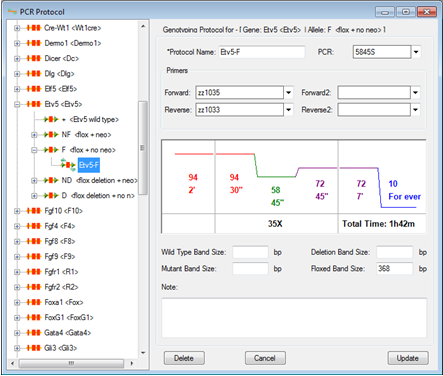Collapse the Etv5 gene tree node
Image resolution: width=443 pixels, height=376 pixels.
(17, 104)
